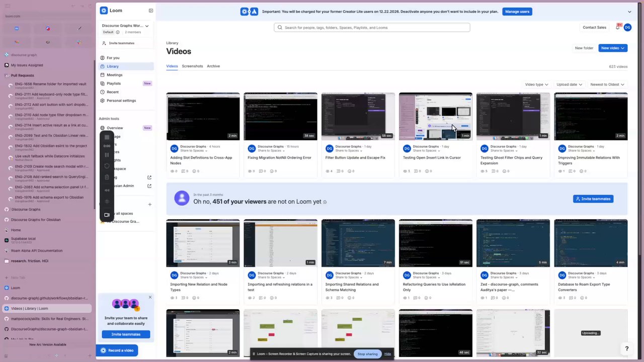The image size is (644, 362).
Task: Click the info icon next to viewers not on Loom
Action: coord(325,202)
